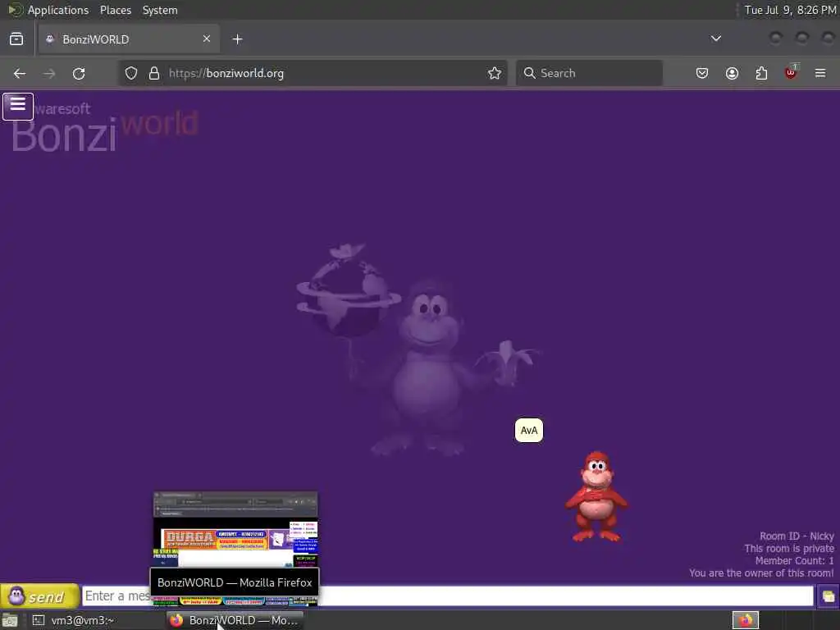840x630 pixels.
Task: Click the Member Count: 1 text
Action: click(794, 561)
